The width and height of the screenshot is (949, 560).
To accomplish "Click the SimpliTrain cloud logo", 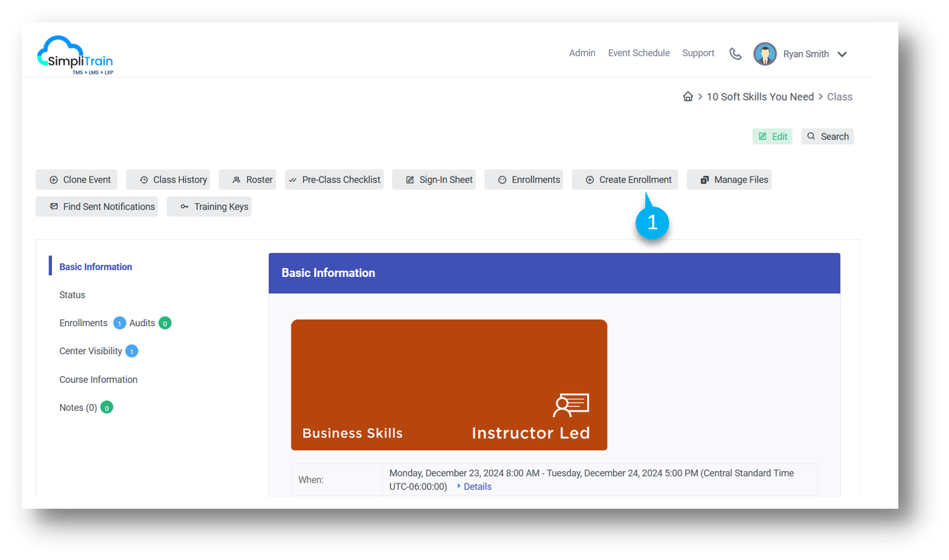I will (x=75, y=55).
